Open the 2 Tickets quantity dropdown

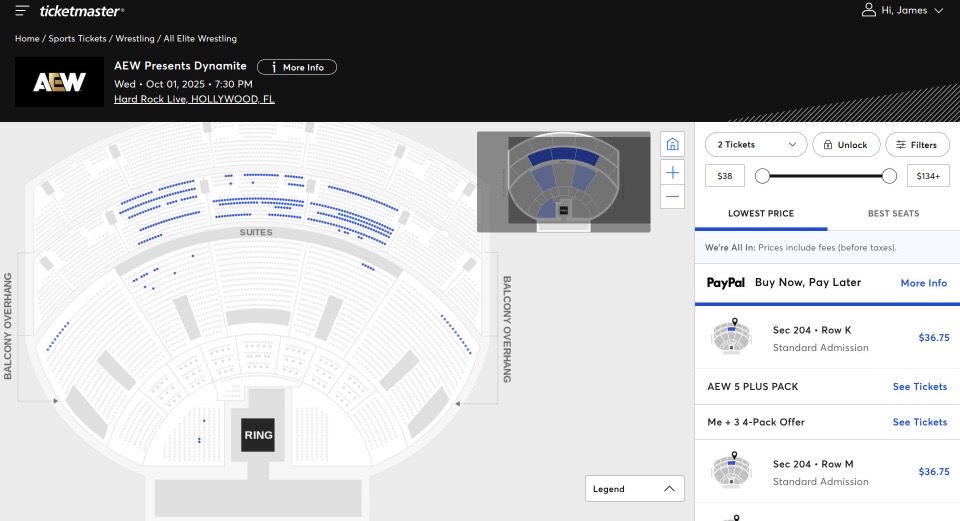tap(755, 145)
